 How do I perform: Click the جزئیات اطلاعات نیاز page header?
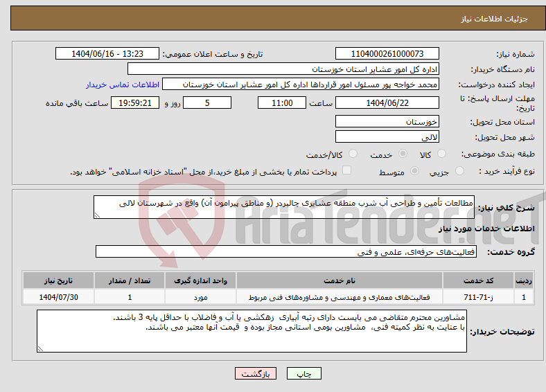(x=495, y=19)
